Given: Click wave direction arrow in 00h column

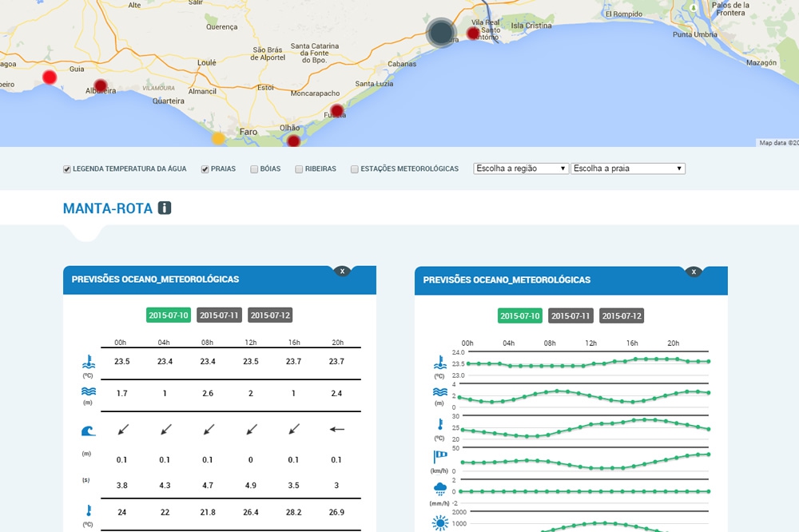Looking at the screenshot, I should [x=123, y=430].
